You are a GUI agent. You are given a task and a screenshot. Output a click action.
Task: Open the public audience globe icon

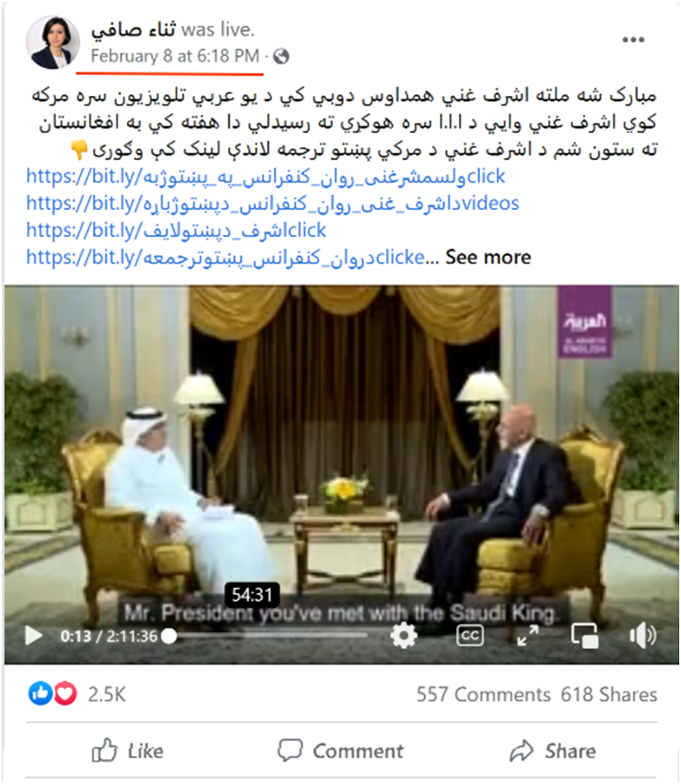(281, 56)
